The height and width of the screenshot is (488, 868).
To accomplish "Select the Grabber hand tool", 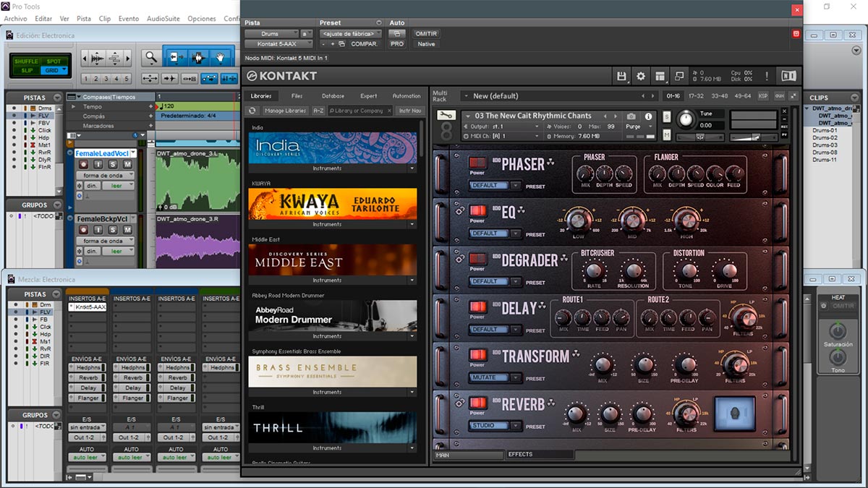I will pos(221,57).
